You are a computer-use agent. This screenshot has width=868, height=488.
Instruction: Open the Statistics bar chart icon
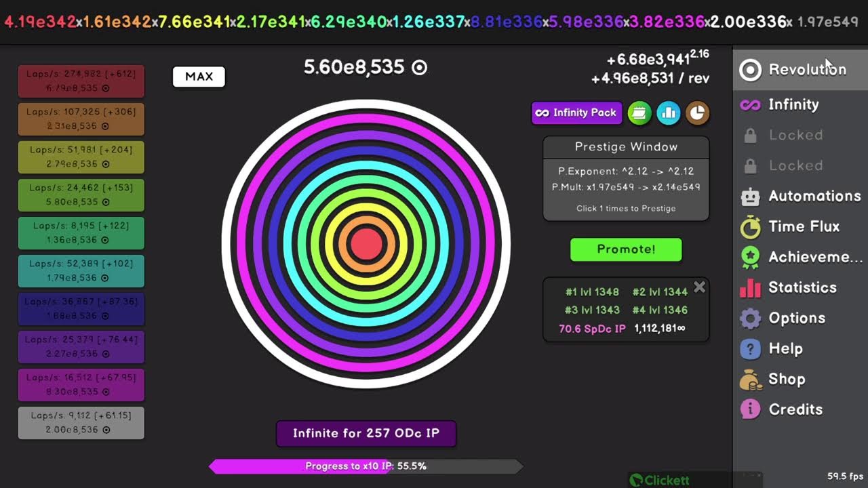pyautogui.click(x=750, y=288)
